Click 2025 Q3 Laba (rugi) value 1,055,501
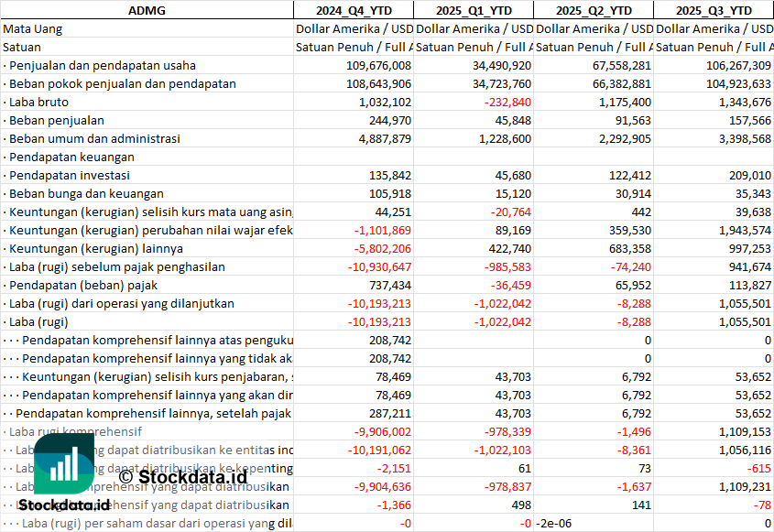The image size is (774, 532). (x=745, y=321)
